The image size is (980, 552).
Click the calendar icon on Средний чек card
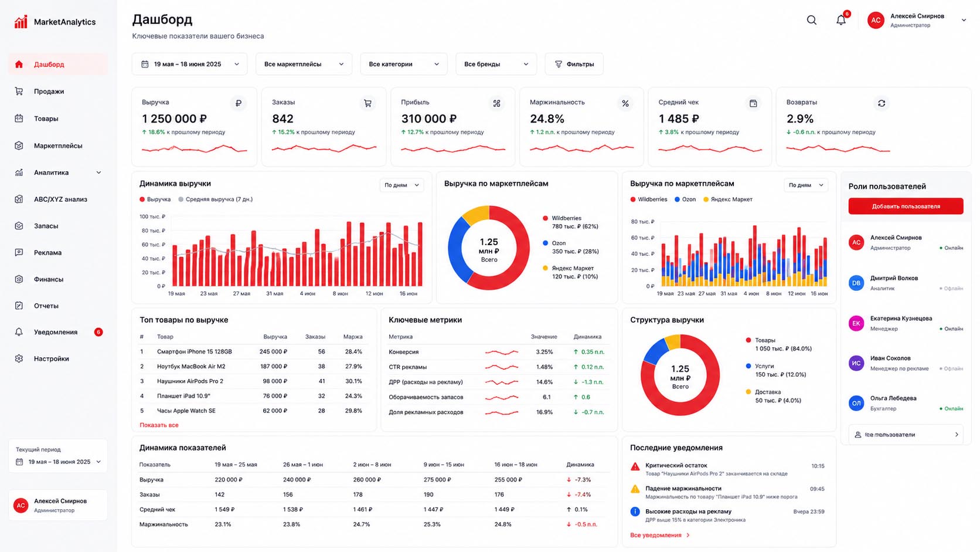coord(753,103)
